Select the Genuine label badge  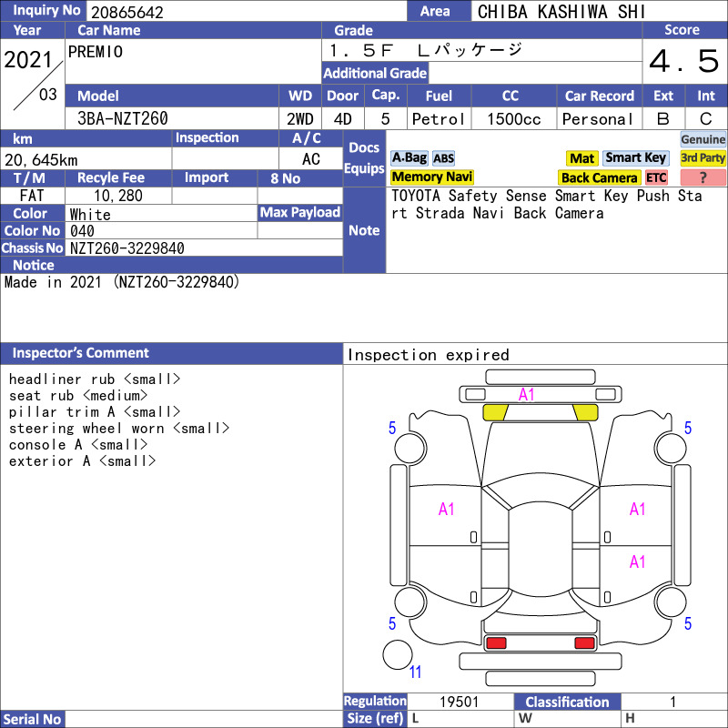703,139
